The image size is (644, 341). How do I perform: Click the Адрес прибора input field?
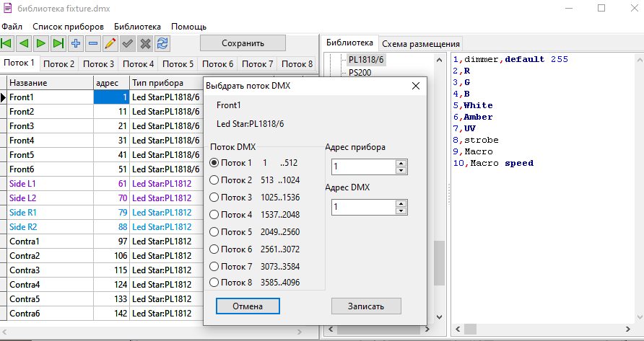(x=363, y=167)
